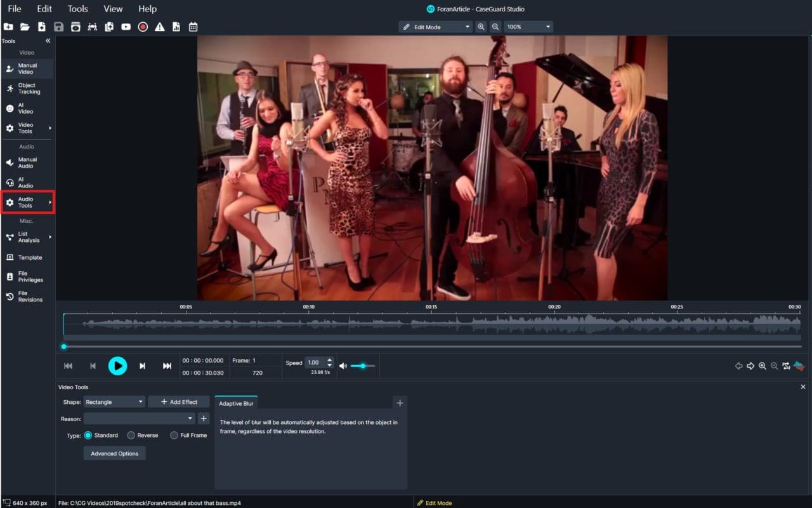Zoom out on the timeline waveform

coord(774,366)
